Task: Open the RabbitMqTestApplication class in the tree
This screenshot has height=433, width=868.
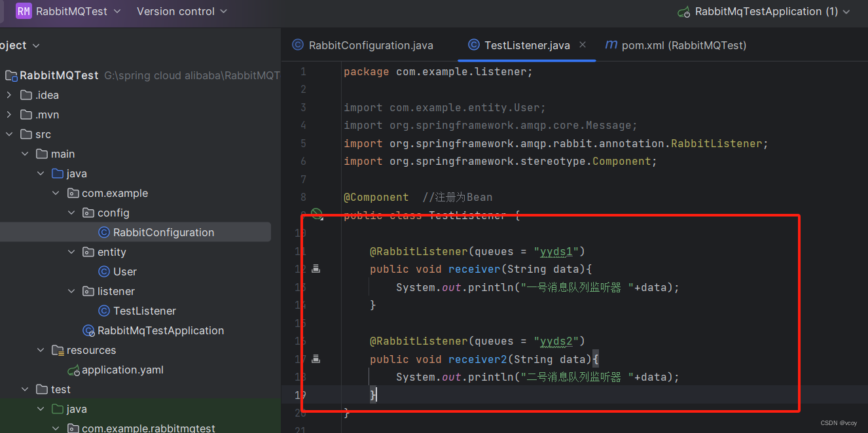Action: point(160,330)
